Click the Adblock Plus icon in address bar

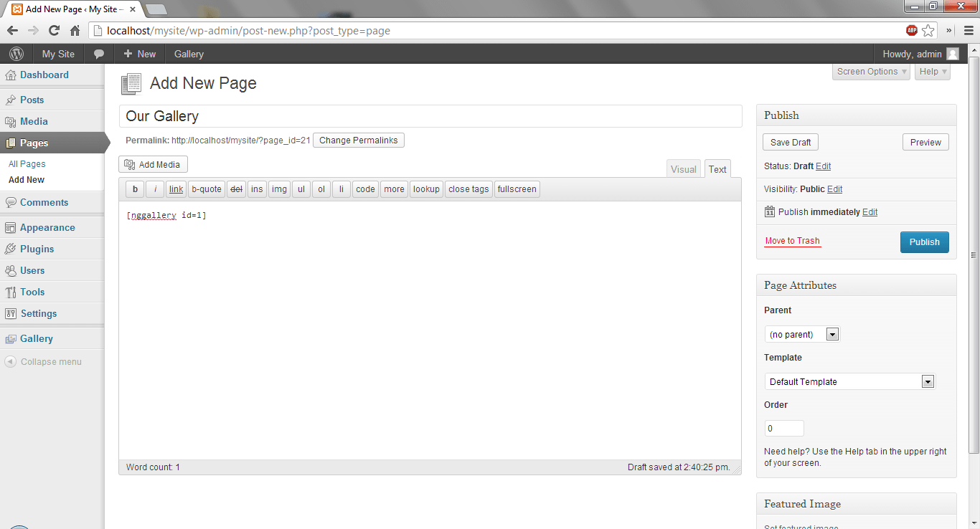click(911, 30)
